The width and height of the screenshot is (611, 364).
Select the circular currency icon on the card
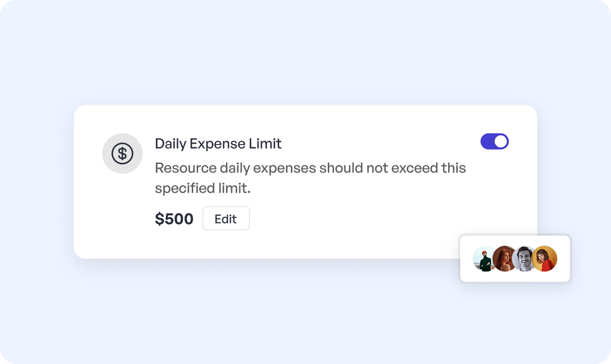click(122, 153)
